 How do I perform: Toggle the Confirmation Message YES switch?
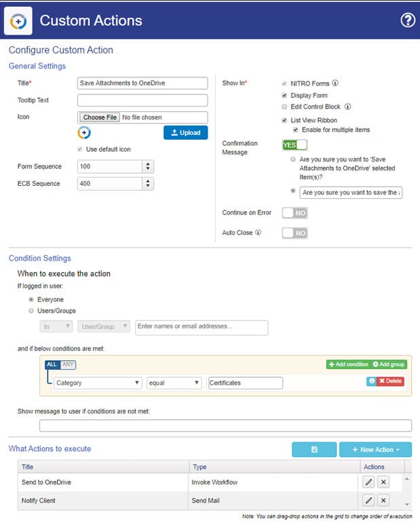pyautogui.click(x=294, y=144)
